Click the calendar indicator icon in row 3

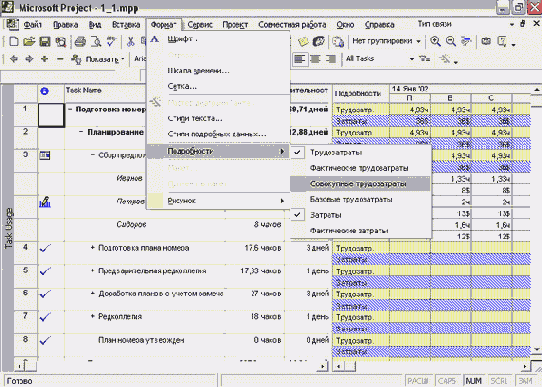45,155
